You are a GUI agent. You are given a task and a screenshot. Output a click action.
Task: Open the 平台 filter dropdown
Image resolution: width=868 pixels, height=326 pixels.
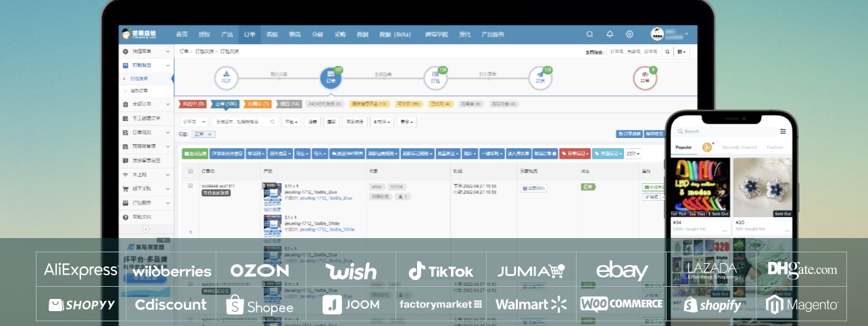click(291, 122)
